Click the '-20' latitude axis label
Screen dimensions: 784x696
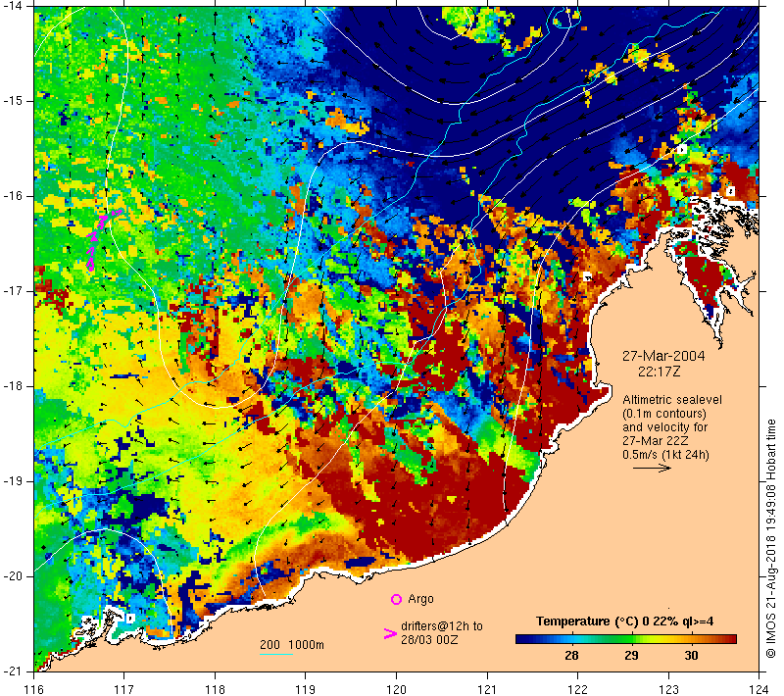12,576
